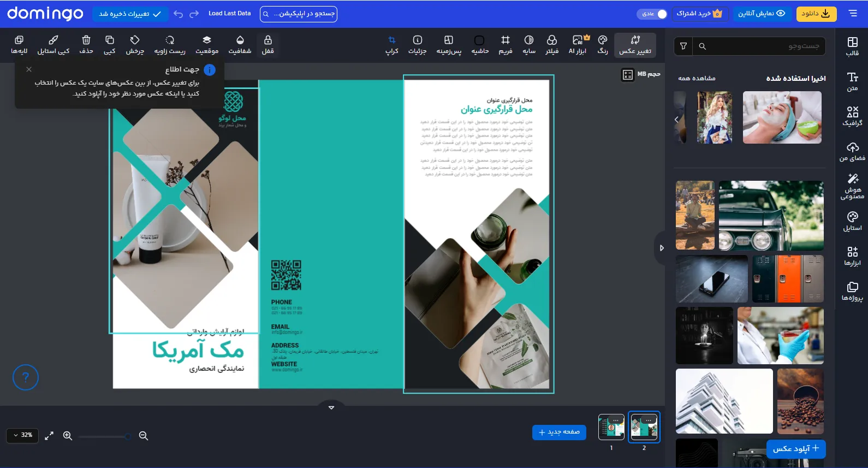The image size is (868, 468).
Task: Toggle the عادی mode switch
Action: [x=652, y=14]
